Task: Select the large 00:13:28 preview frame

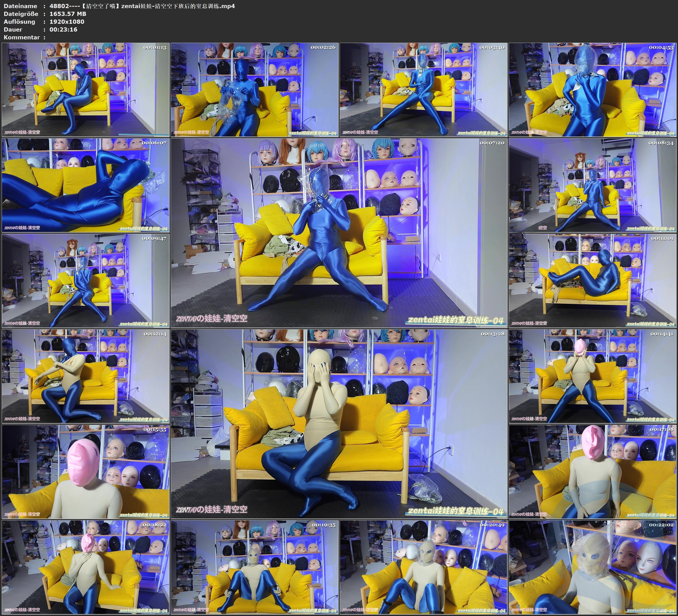Action: (x=339, y=424)
